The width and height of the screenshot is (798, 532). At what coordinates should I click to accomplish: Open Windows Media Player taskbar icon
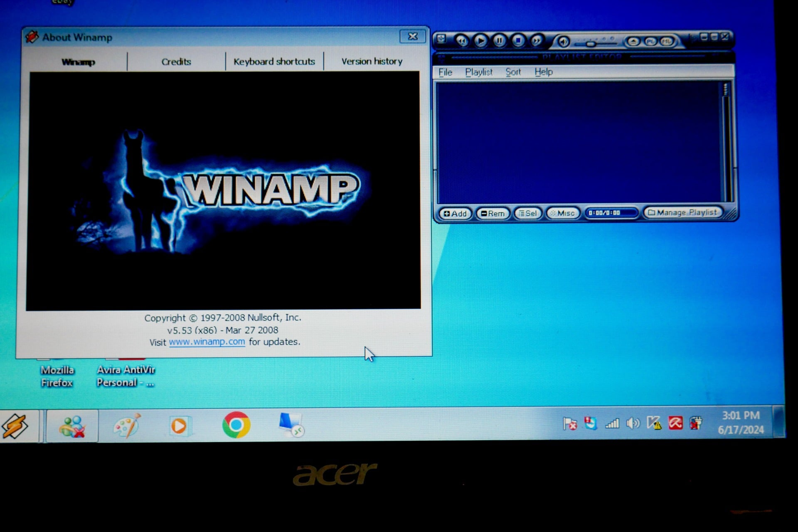tap(180, 426)
